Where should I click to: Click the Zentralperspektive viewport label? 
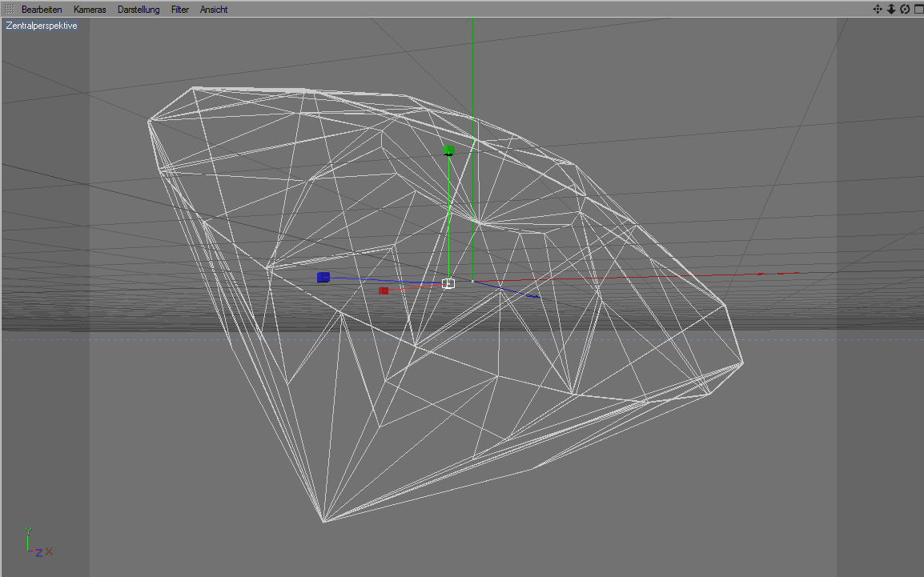(42, 26)
